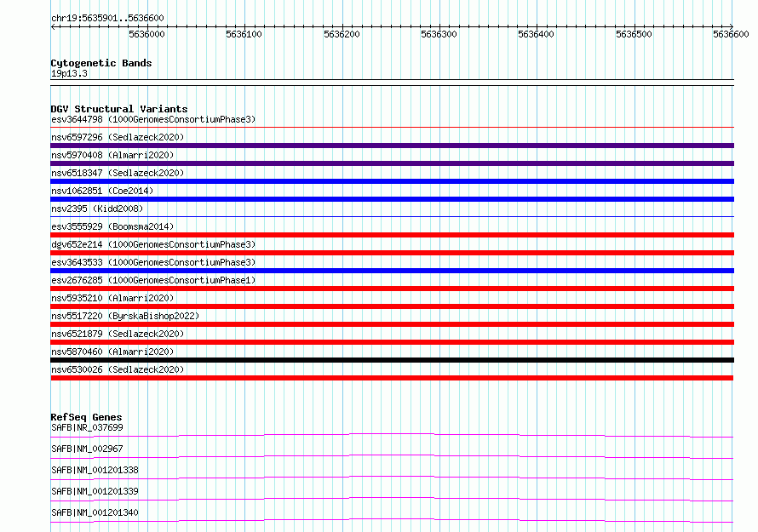Open transcript SAFB|NM_001201338 label
758x532 pixels.
click(95, 470)
